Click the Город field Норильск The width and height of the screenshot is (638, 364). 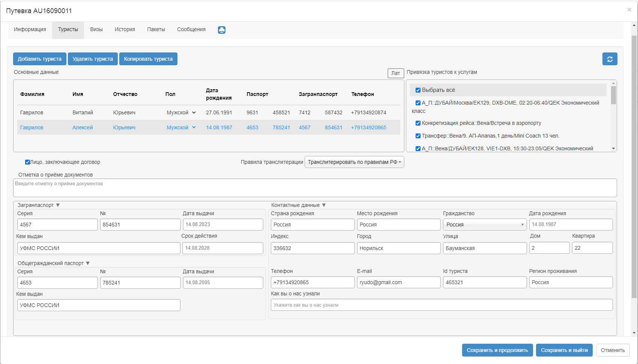[x=399, y=248]
